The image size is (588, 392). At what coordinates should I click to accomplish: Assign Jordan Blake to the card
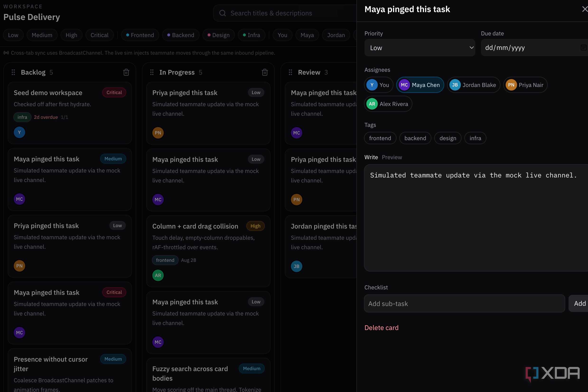point(473,85)
